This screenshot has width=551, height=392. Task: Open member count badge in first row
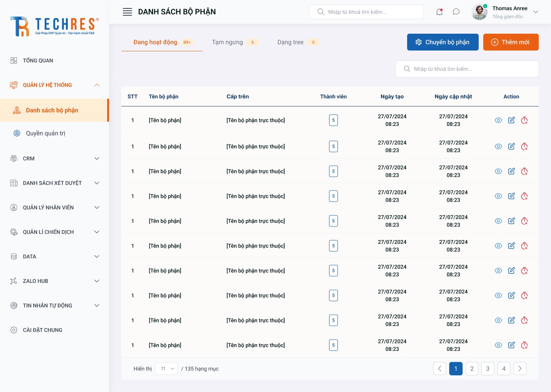pyautogui.click(x=333, y=120)
